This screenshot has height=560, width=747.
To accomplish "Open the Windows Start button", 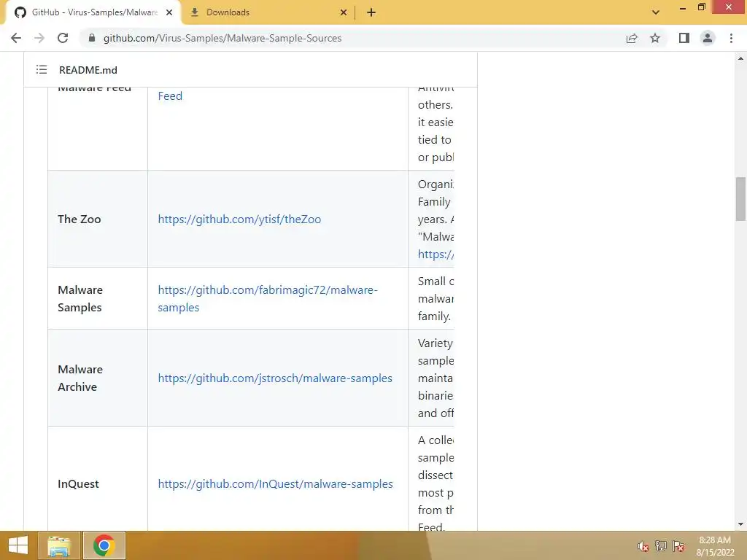I will [x=18, y=545].
